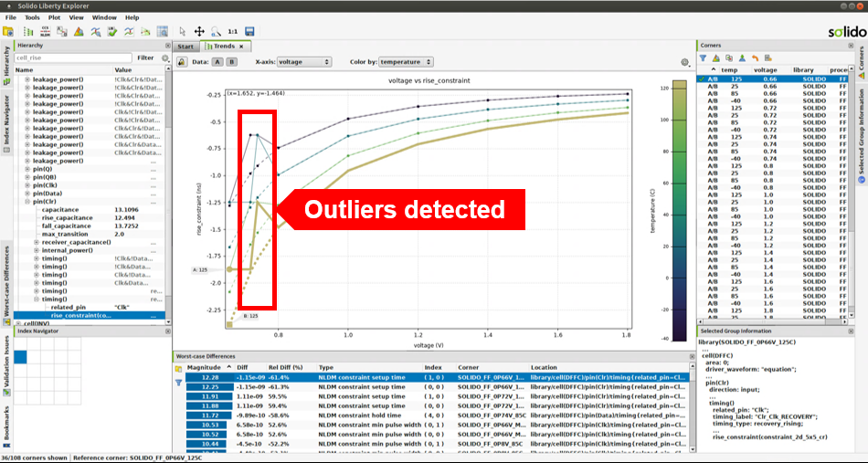Click the cell_rise filter input field

(73, 58)
